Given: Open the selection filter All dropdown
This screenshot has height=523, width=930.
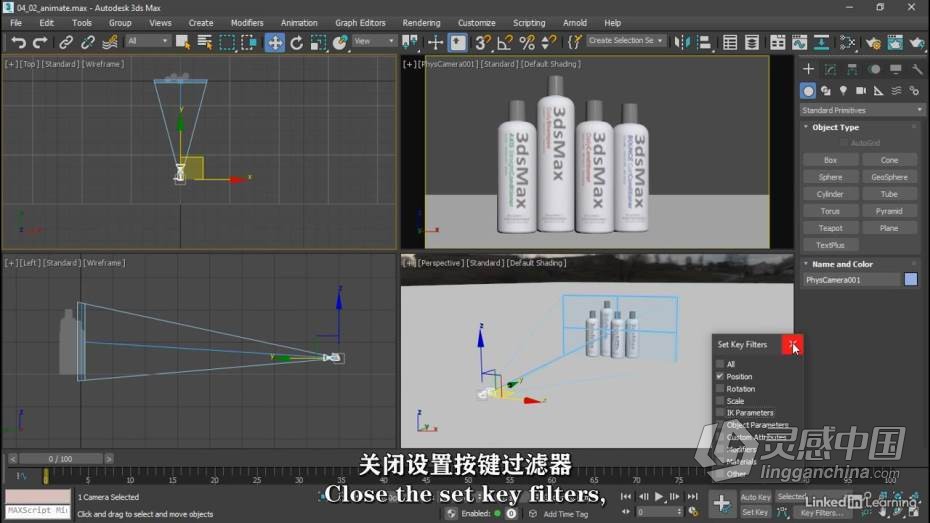Looking at the screenshot, I should tap(148, 41).
